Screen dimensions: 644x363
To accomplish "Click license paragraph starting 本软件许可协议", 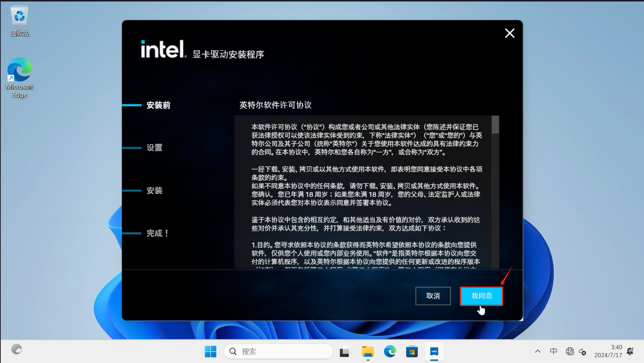I will click(x=367, y=140).
